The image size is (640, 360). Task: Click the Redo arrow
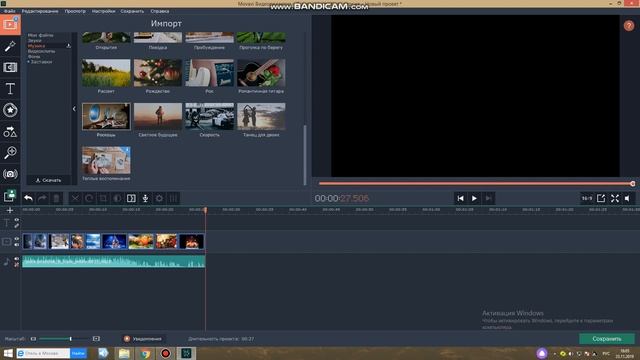(x=42, y=198)
